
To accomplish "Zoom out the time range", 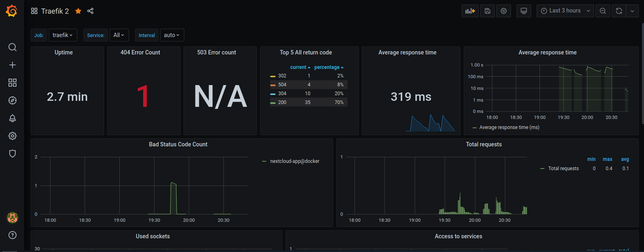I will pos(603,11).
